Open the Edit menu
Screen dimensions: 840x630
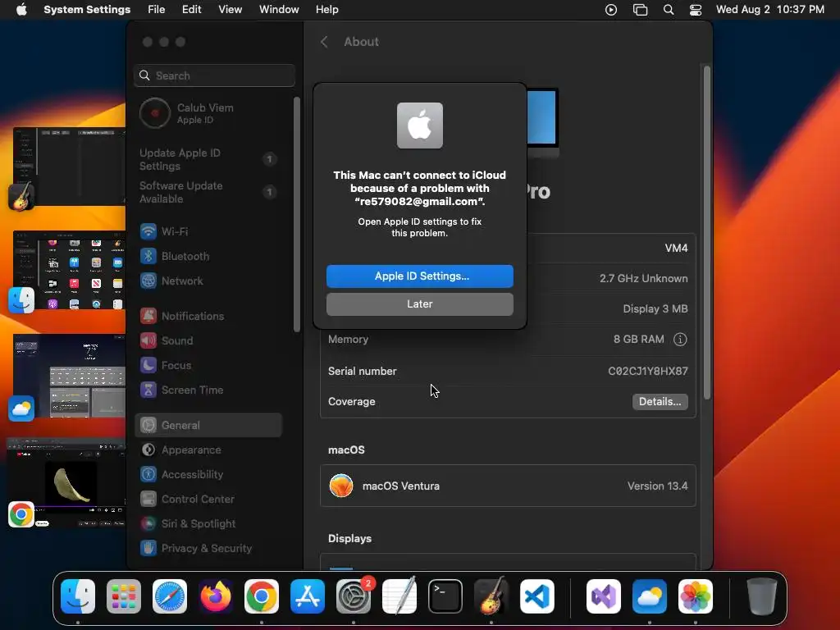(191, 10)
